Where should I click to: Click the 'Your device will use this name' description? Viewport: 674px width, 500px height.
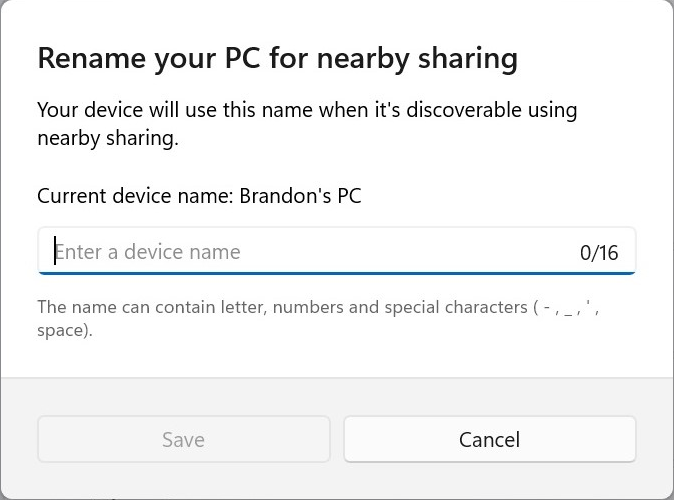pos(307,124)
